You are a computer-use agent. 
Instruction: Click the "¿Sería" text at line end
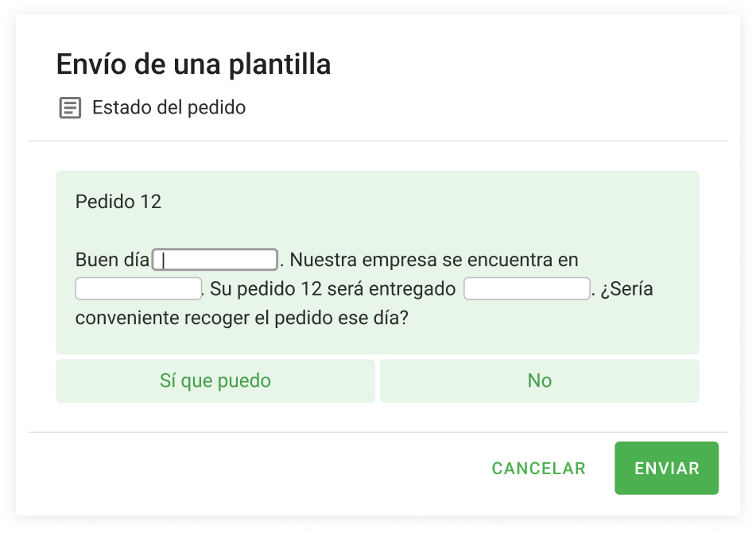pos(626,290)
